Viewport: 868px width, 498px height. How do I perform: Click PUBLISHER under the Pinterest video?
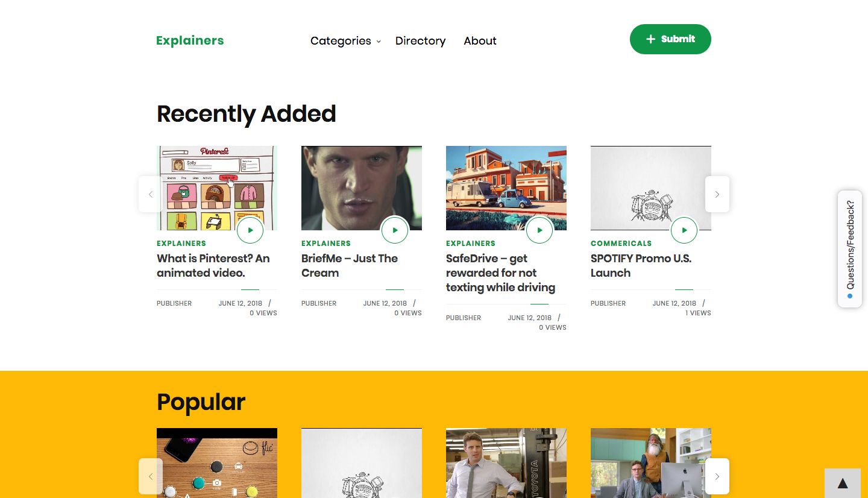pyautogui.click(x=174, y=303)
